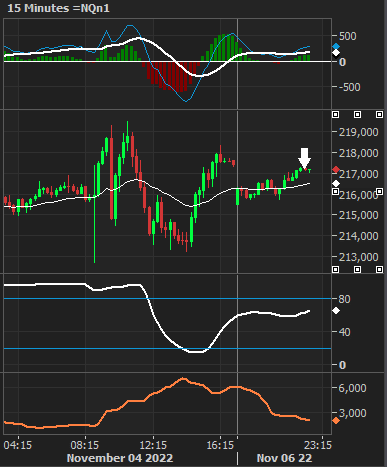
Task: Click the '80' level label on stochastic axis
Action: 344,299
